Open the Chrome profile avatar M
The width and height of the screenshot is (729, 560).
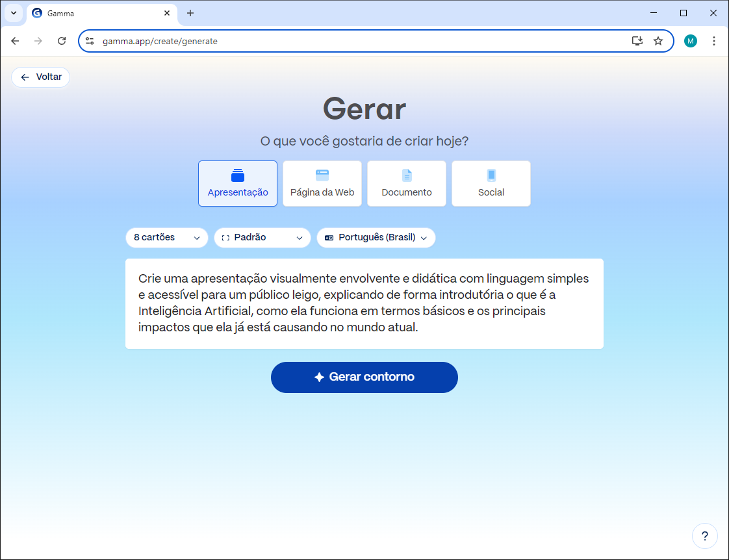point(690,41)
